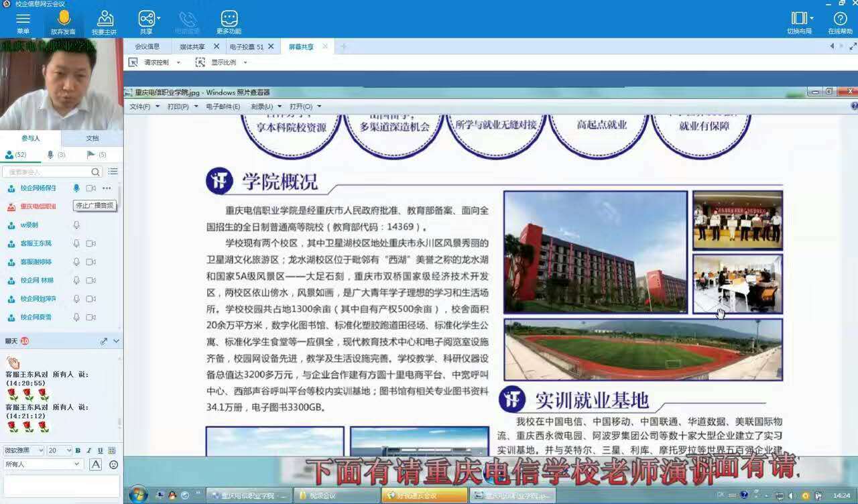Pop out the chat panel

pos(104,341)
